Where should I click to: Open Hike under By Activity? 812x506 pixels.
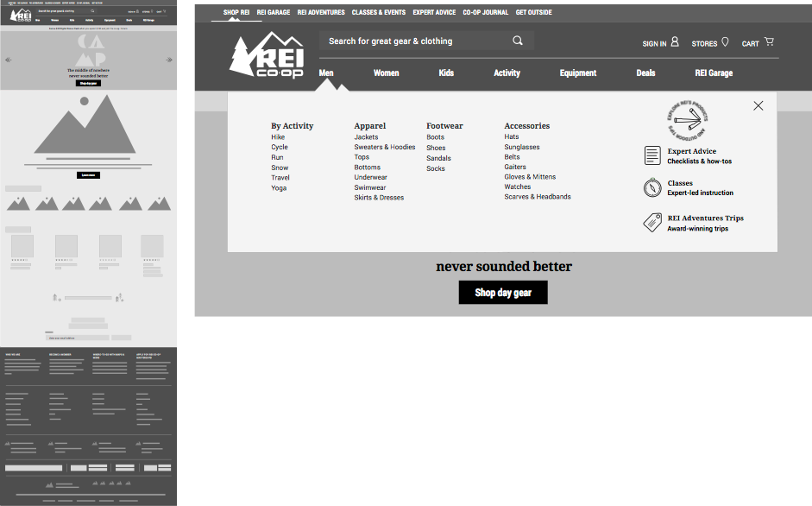278,137
